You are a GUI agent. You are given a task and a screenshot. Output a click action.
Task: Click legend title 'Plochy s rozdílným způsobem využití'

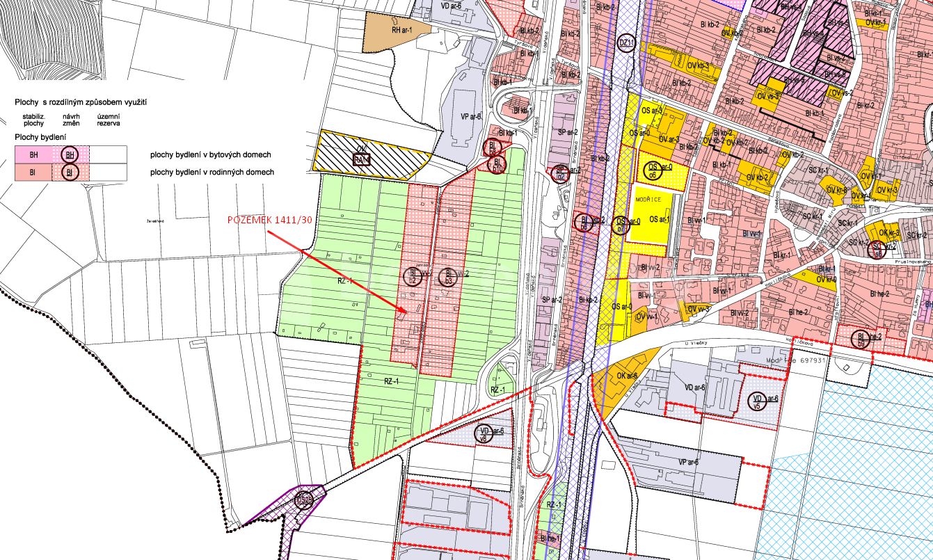click(80, 102)
